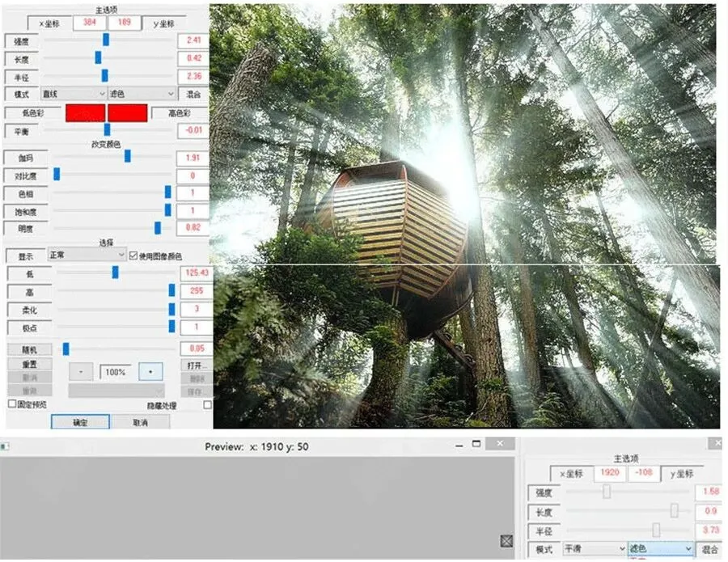
Task: Check the 隐藏处理 checkbox
Action: click(x=207, y=405)
